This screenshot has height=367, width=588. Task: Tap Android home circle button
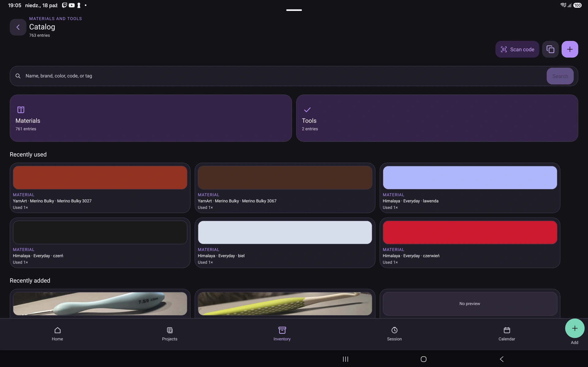tap(424, 359)
